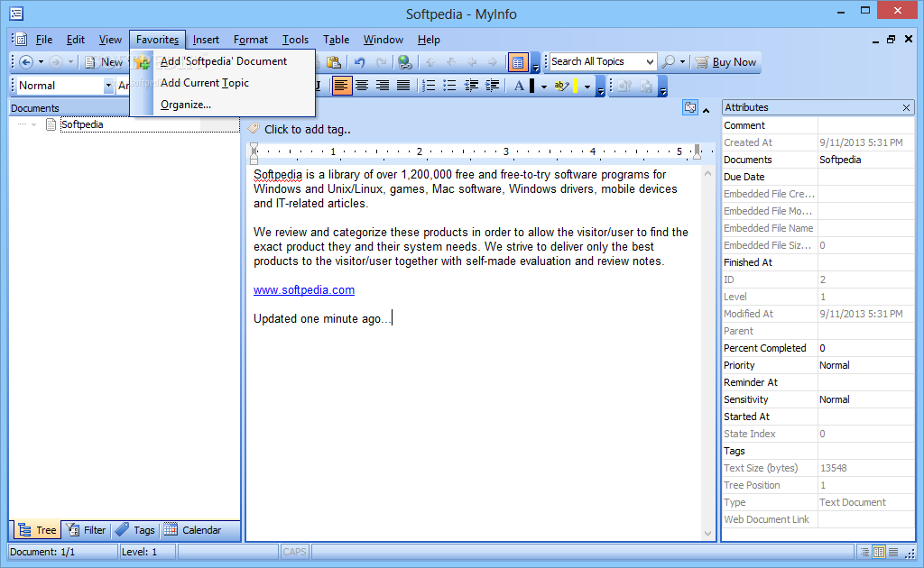
Task: Click the font color A icon
Action: (519, 86)
